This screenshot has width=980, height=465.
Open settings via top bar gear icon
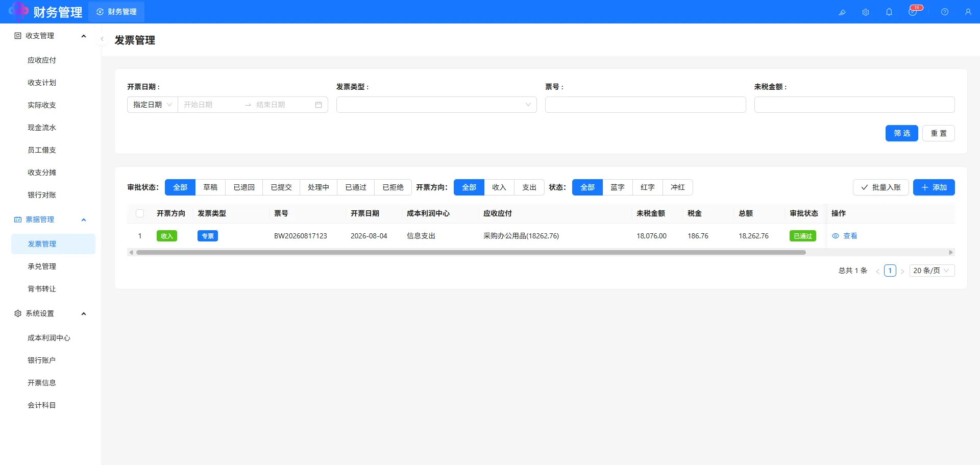tap(866, 12)
